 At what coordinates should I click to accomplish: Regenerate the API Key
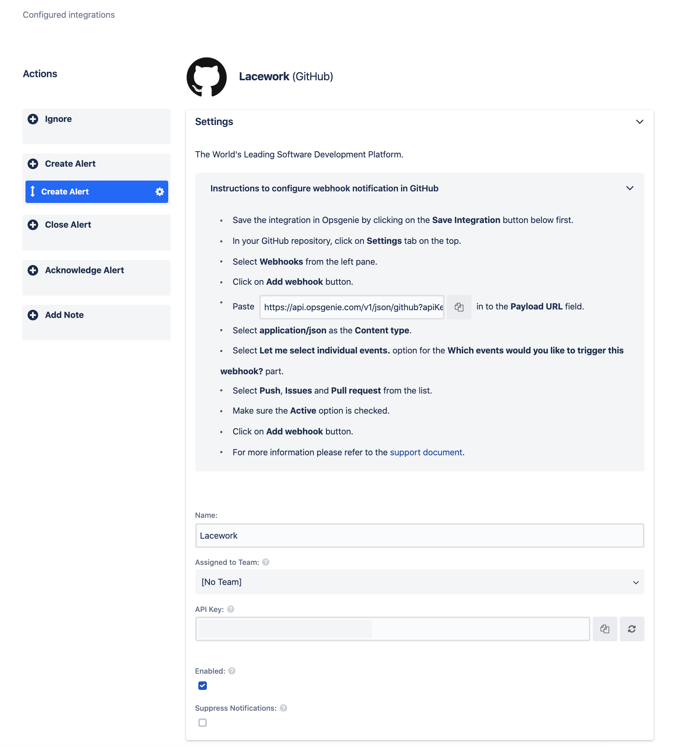pyautogui.click(x=632, y=629)
